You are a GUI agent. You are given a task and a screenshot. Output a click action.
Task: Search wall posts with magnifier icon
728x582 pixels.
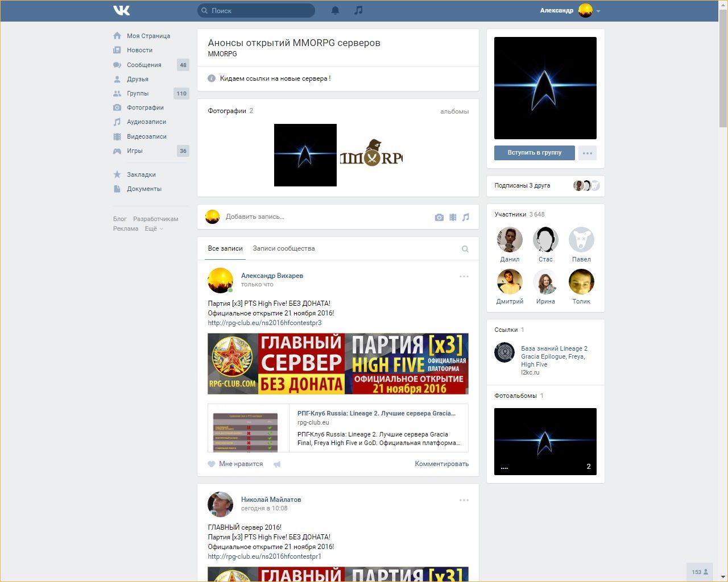[x=465, y=249]
